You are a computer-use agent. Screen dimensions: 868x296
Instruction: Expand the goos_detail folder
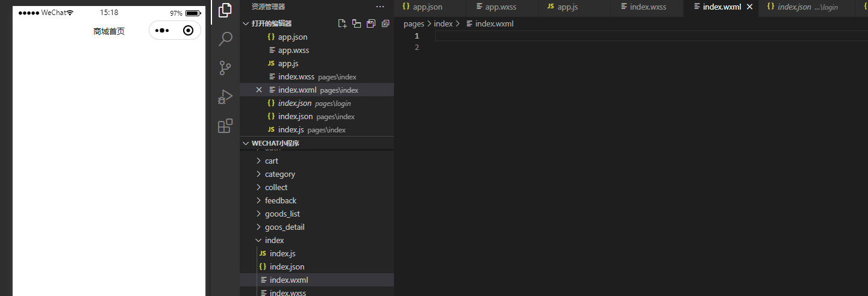click(x=317, y=227)
